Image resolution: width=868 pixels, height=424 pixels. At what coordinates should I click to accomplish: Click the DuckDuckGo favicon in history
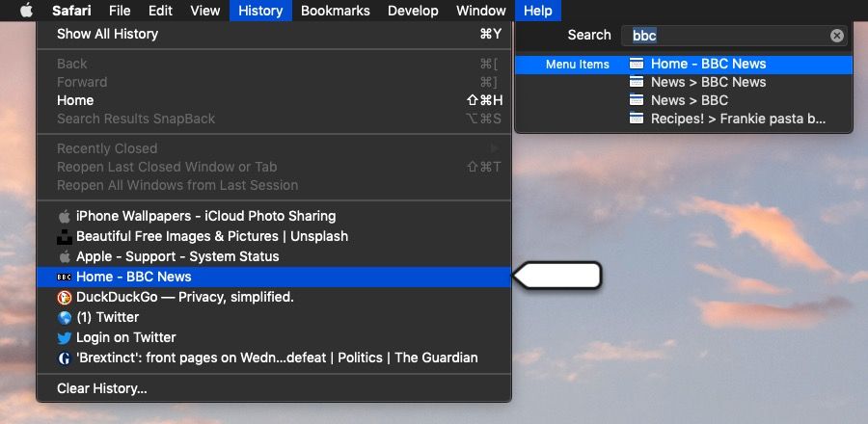pyautogui.click(x=65, y=297)
